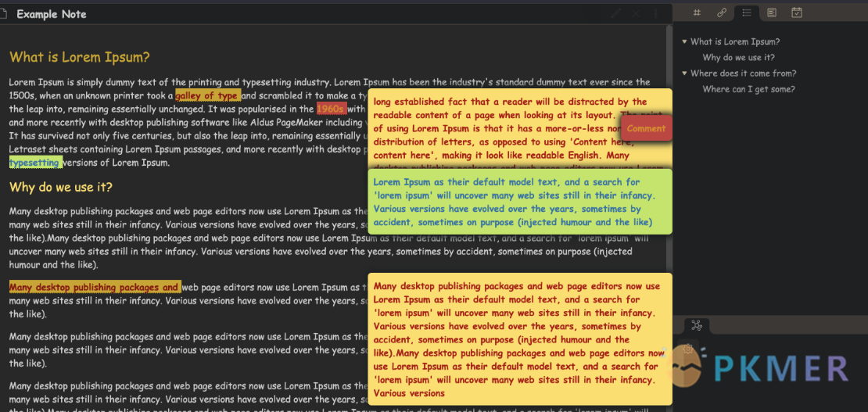Switch to the Outline list tab
Image resolution: width=868 pixels, height=412 pixels.
(x=747, y=13)
